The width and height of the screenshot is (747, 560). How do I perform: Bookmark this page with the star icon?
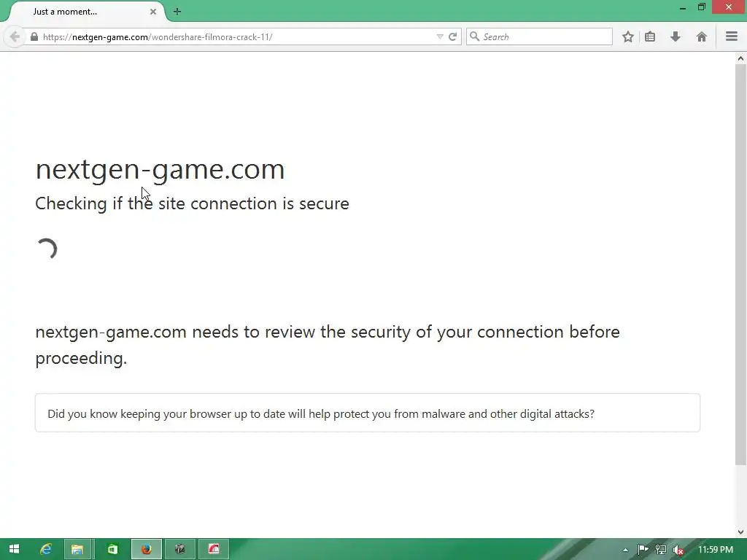pos(628,36)
